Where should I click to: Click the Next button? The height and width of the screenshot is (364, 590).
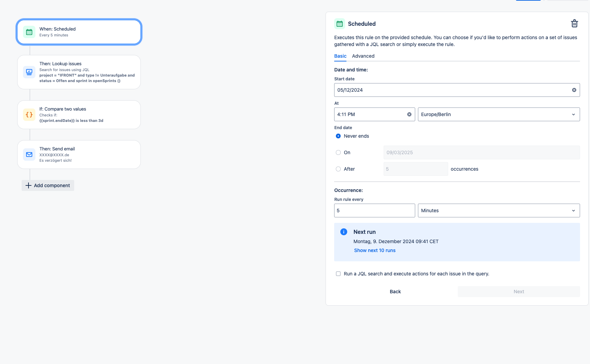tap(519, 292)
